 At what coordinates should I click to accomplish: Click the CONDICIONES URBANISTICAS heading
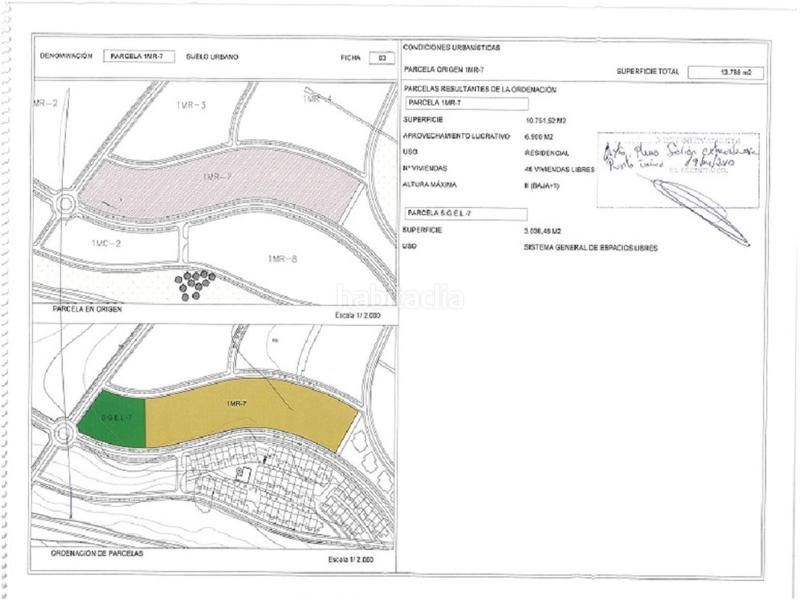pyautogui.click(x=451, y=47)
